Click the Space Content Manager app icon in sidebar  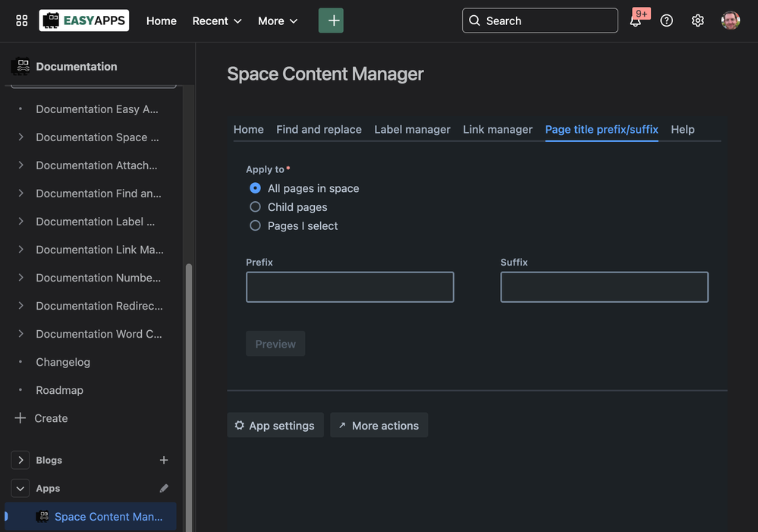pyautogui.click(x=42, y=517)
